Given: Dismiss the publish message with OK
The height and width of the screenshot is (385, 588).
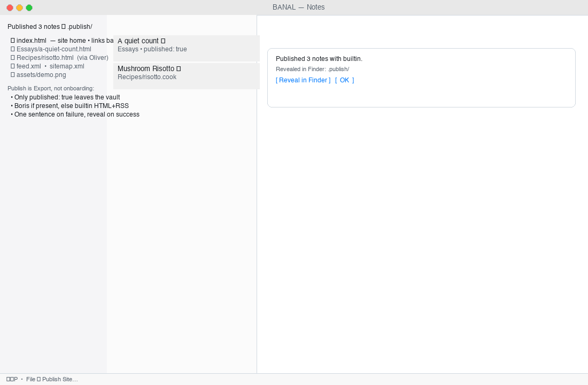Looking at the screenshot, I should pos(345,80).
